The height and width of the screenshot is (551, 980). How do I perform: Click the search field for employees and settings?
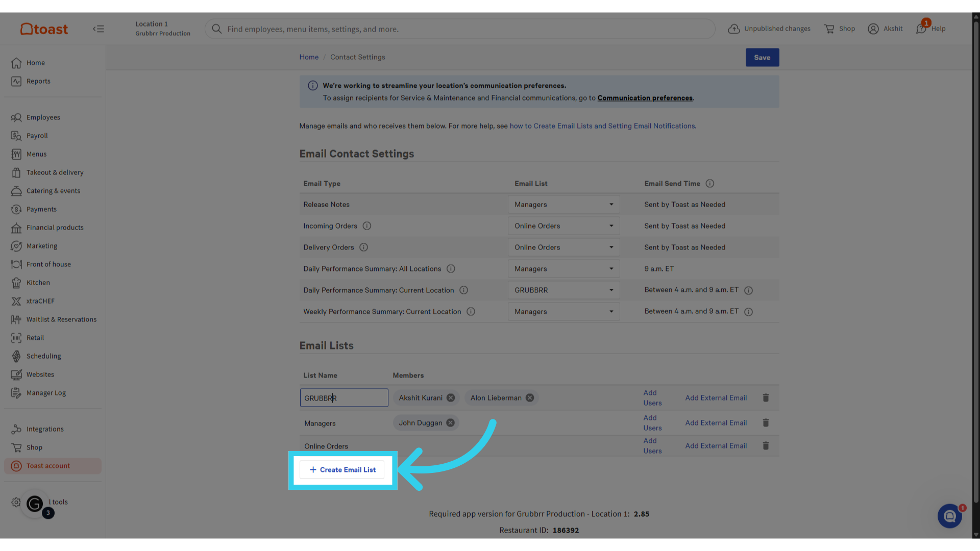point(459,29)
